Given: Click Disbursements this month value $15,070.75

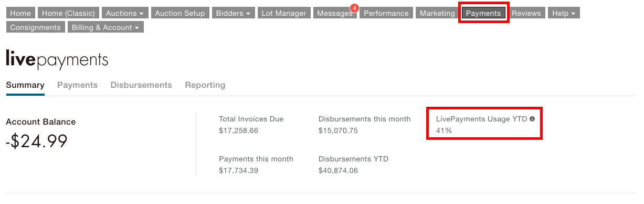Looking at the screenshot, I should 338,130.
